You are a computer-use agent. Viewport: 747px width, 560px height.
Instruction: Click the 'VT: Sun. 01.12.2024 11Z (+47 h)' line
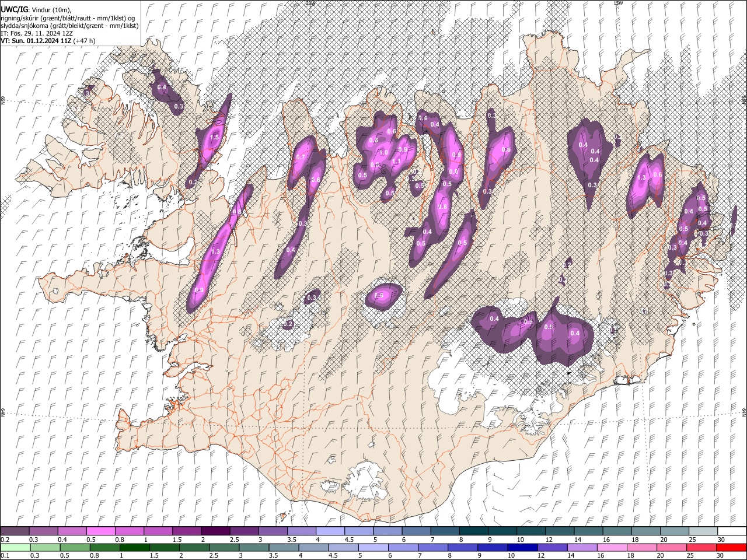[48, 41]
